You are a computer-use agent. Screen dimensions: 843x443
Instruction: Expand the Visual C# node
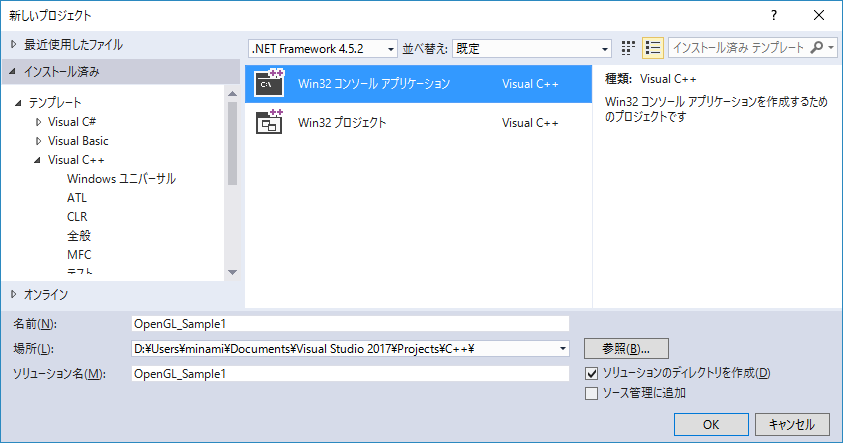[x=38, y=122]
